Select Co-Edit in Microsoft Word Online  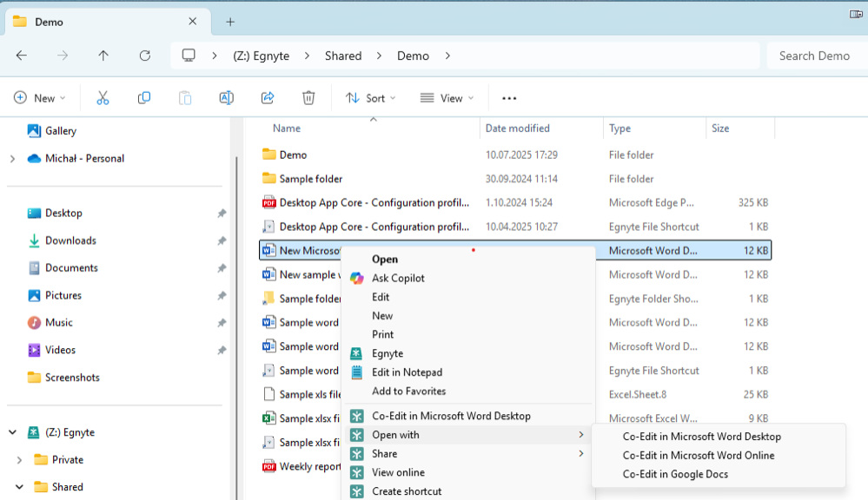point(698,456)
